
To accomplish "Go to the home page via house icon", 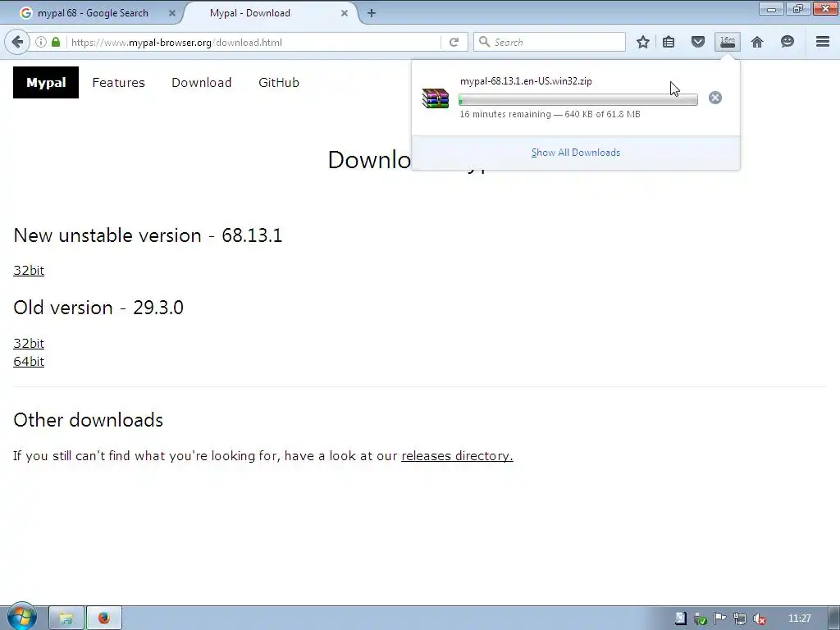I will tap(757, 42).
